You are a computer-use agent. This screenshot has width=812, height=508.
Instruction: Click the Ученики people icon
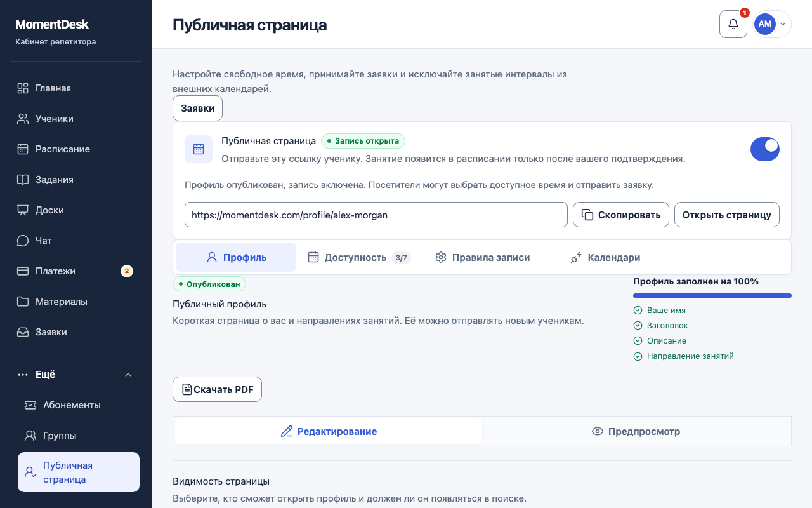click(23, 119)
